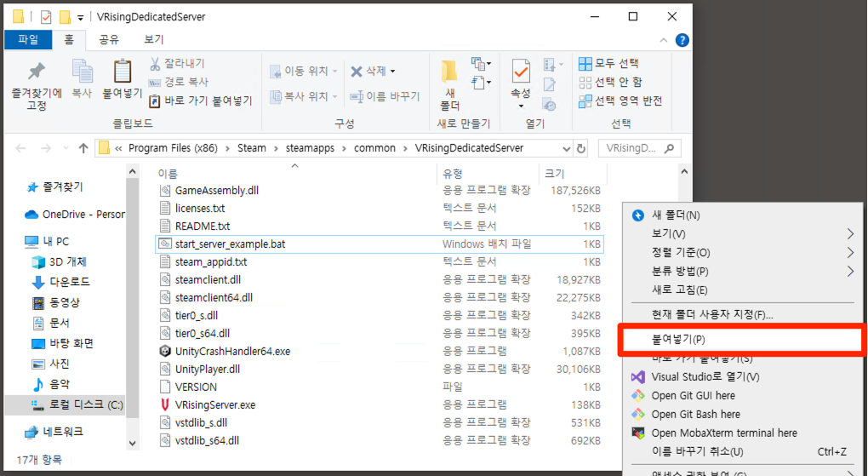Choose 새 폴더(N) in context menu
The width and height of the screenshot is (868, 476).
click(676, 215)
